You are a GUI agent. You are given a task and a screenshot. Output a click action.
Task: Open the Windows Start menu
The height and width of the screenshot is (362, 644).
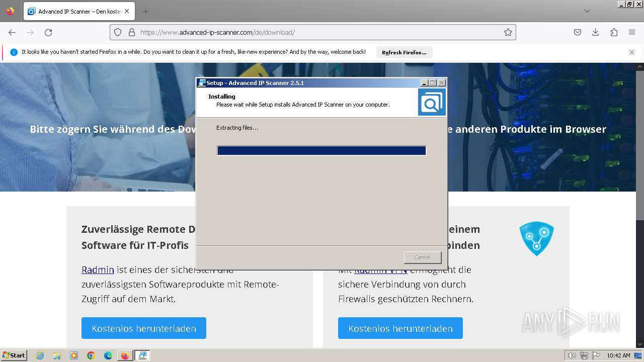(x=14, y=355)
